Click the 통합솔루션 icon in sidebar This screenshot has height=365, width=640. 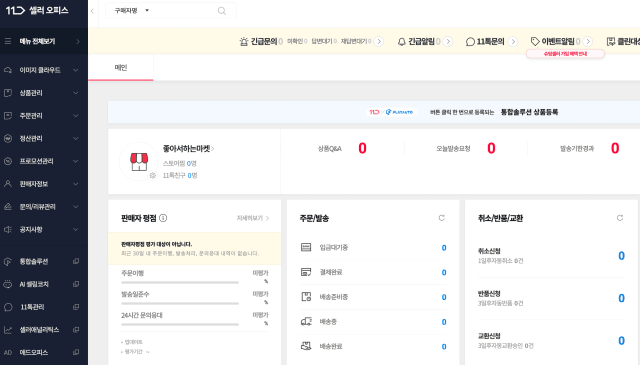8,261
